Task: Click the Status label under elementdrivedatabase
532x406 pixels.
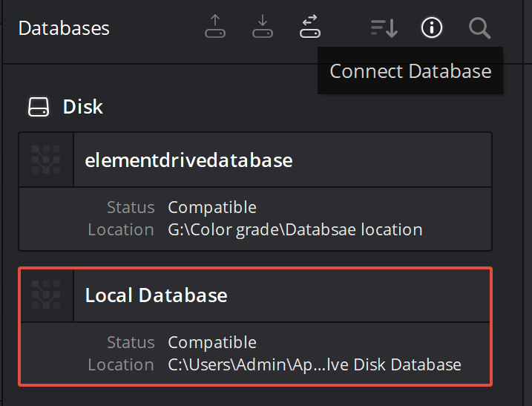Action: [131, 207]
